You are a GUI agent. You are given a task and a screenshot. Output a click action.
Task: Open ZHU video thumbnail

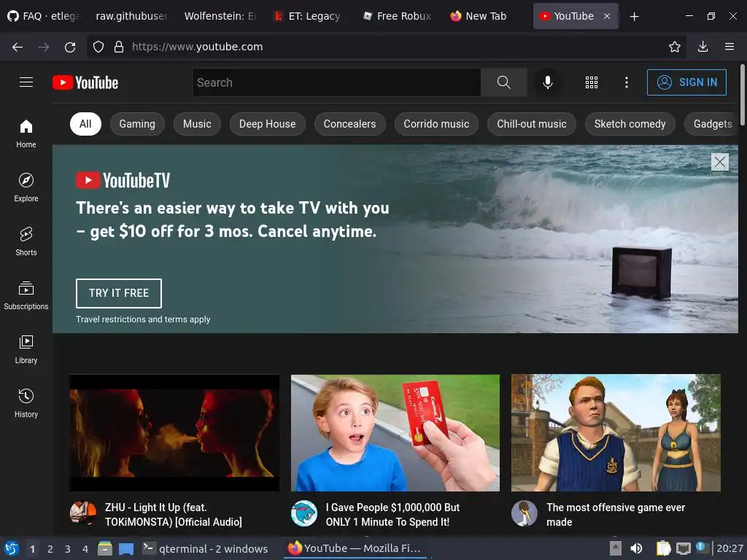174,433
